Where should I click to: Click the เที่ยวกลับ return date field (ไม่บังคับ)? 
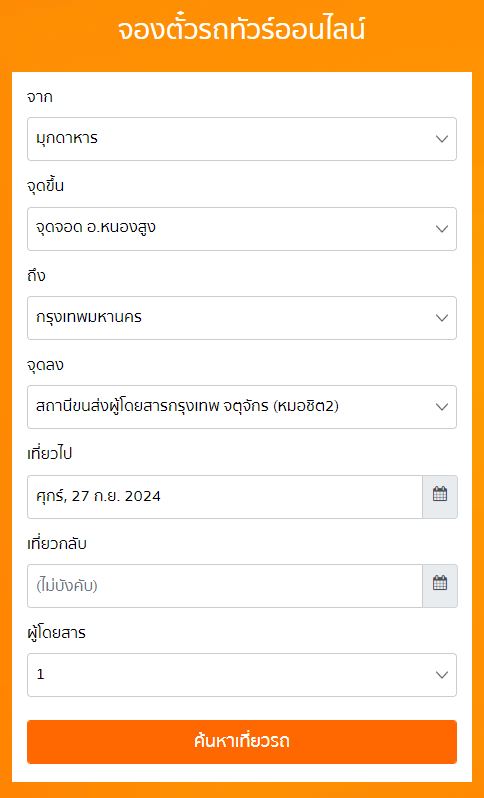(225, 586)
